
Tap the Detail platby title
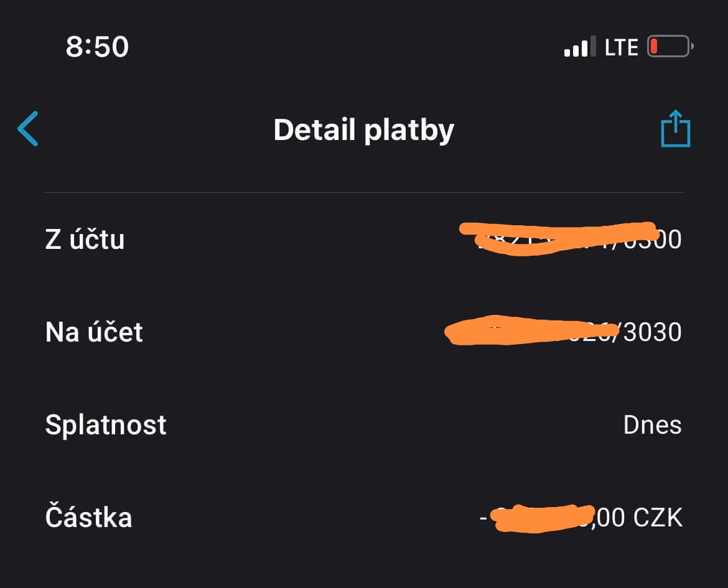[364, 129]
